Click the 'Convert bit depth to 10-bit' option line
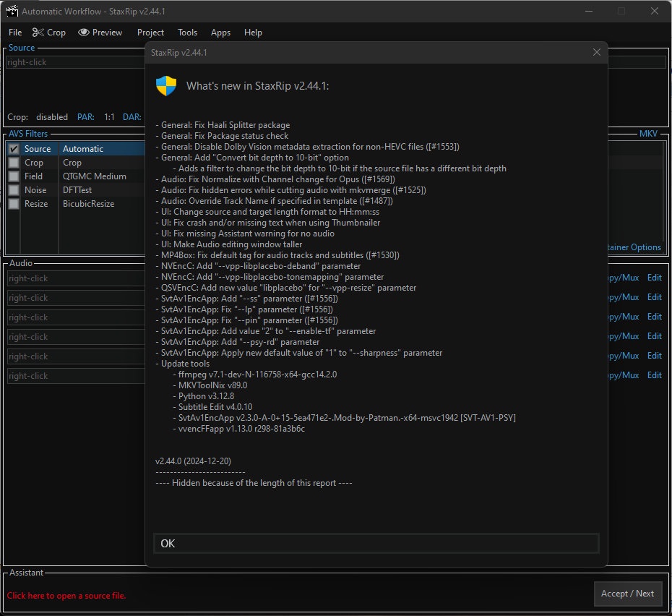 pos(252,158)
